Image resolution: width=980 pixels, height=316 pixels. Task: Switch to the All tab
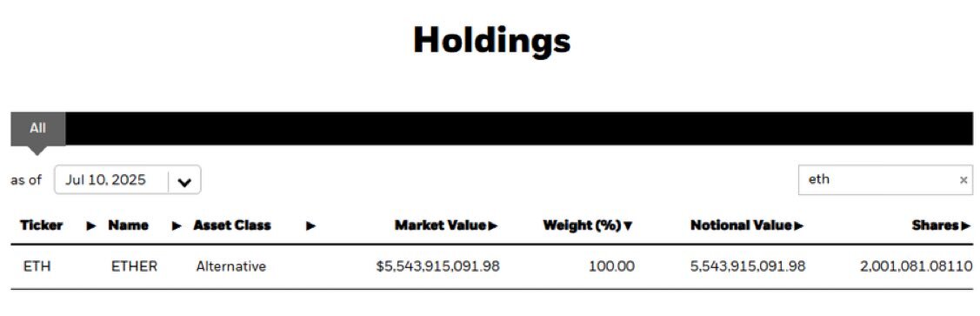[x=38, y=129]
